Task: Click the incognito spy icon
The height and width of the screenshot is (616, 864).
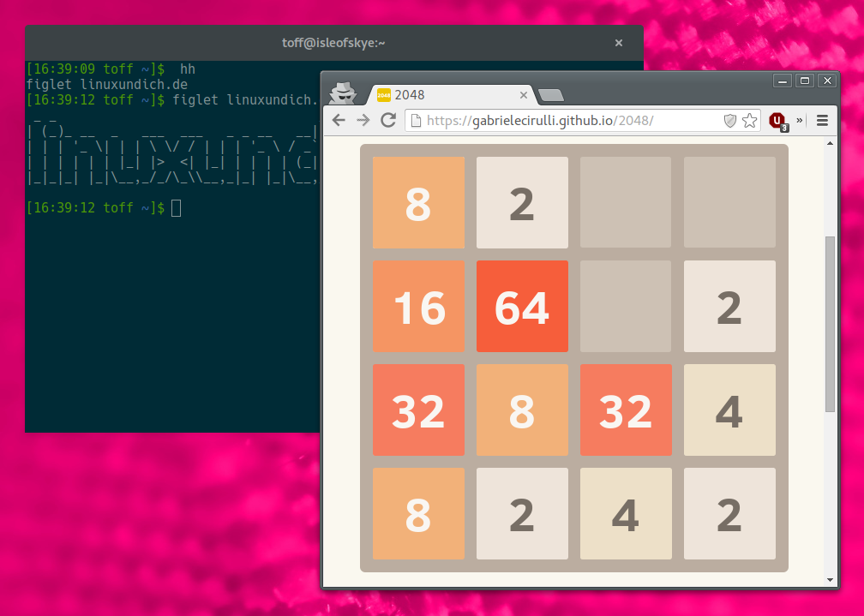Action: (343, 94)
